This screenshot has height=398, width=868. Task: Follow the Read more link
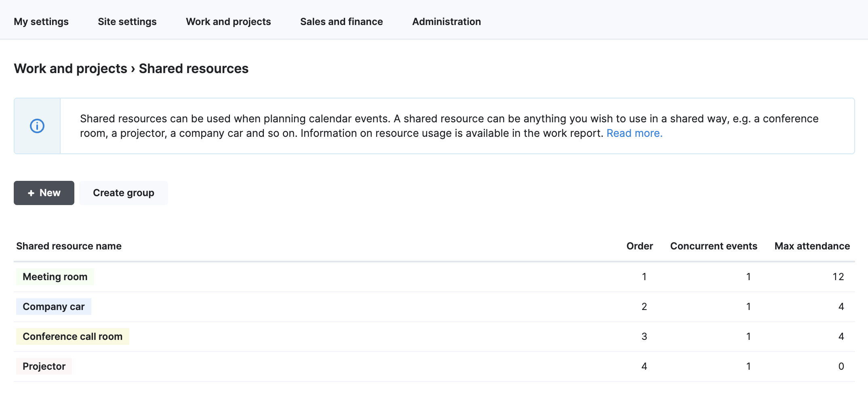tap(634, 133)
